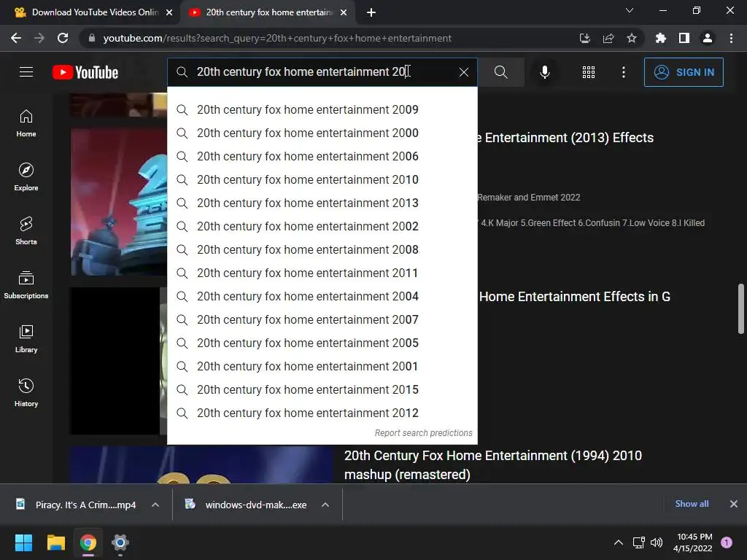Screen dimensions: 747x560
Task: Click the install/download page icon in address bar
Action: 584,38
